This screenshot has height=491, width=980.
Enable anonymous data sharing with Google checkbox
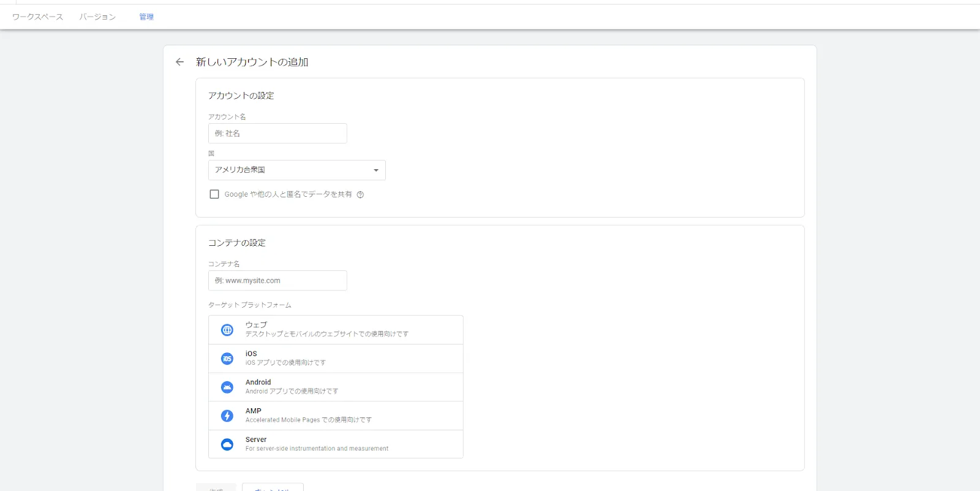tap(214, 194)
